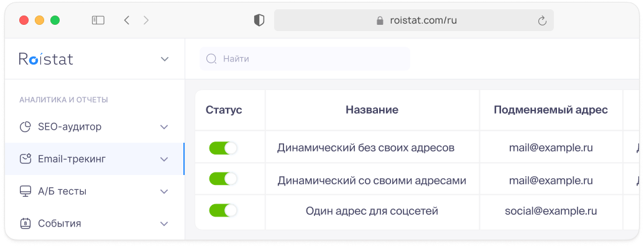Expand the Email-трекинг chevron
The width and height of the screenshot is (644, 247).
pos(164,159)
